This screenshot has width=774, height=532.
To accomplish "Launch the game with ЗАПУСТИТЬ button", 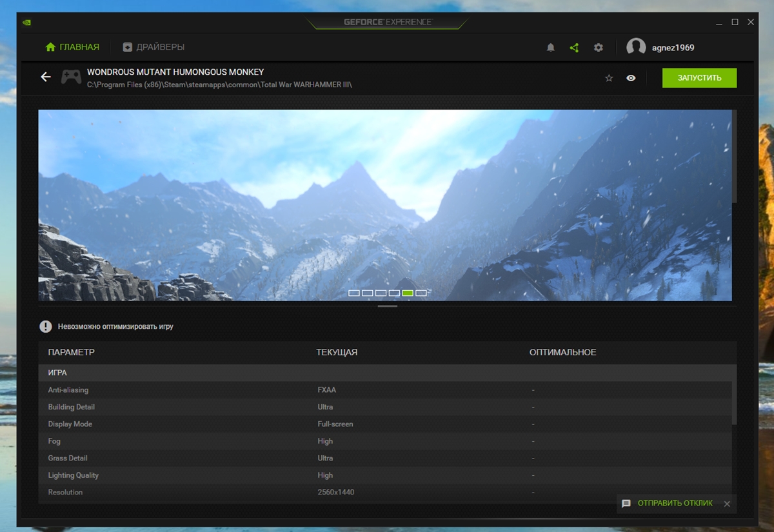I will coord(699,78).
